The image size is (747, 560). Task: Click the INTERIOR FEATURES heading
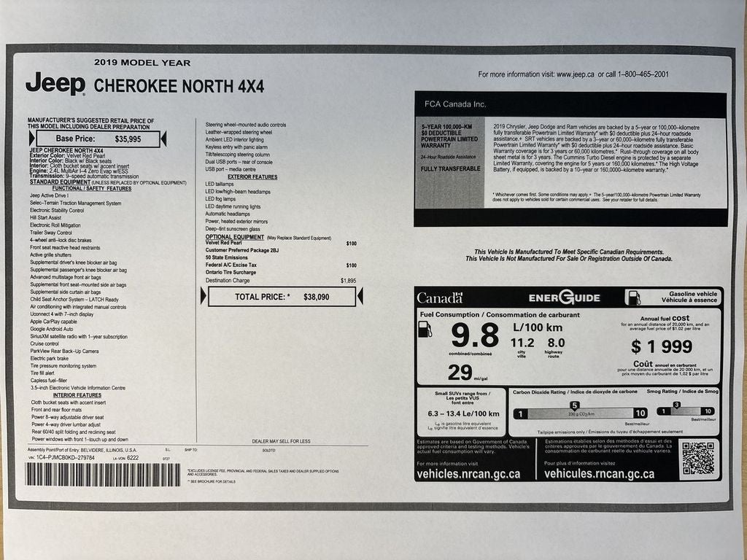pyautogui.click(x=77, y=395)
